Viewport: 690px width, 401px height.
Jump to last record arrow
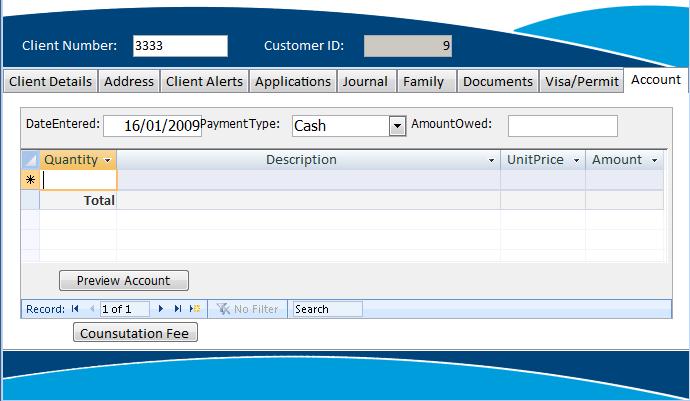tap(178, 309)
